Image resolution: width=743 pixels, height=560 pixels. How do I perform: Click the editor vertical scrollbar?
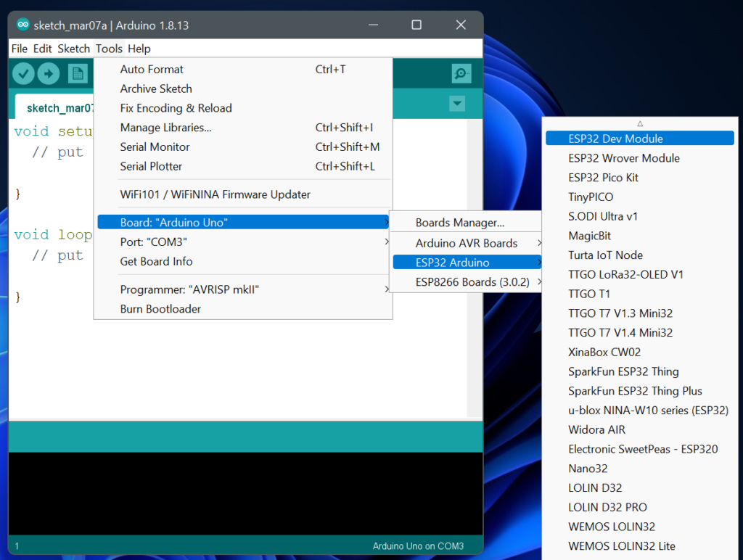tap(475, 268)
